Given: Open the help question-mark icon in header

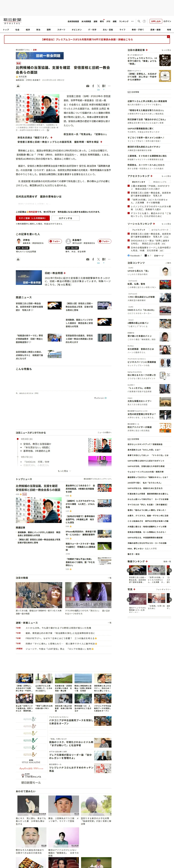Looking at the screenshot, I should [x=144, y=21].
